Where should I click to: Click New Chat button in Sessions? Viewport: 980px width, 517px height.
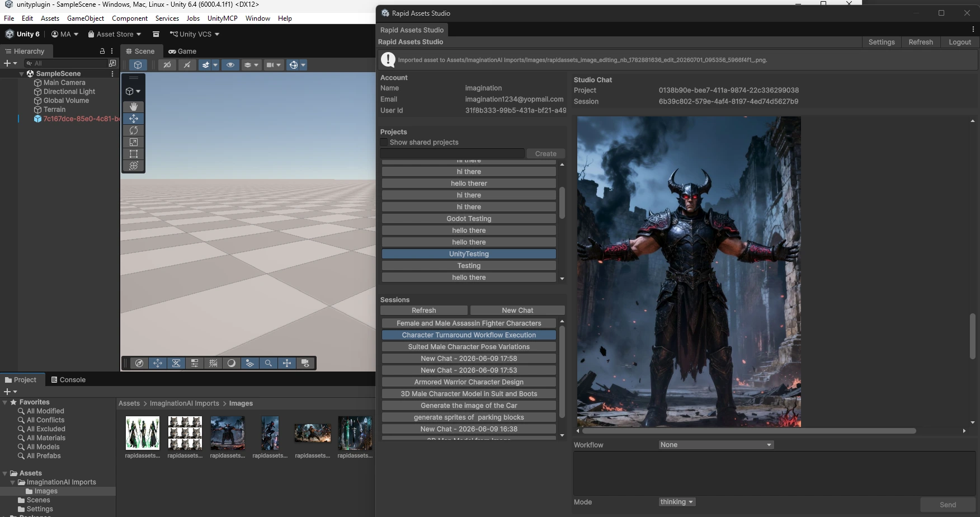click(517, 311)
